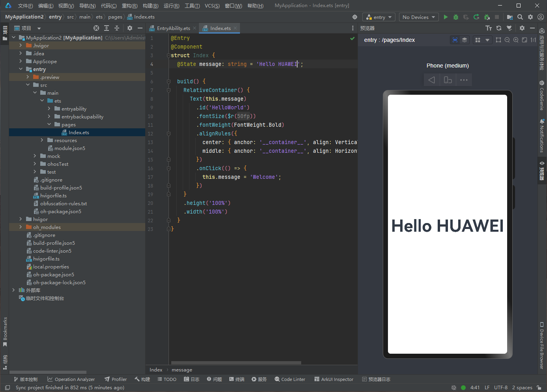Collapse the entry folder
Image resolution: width=547 pixels, height=392 pixels.
[x=21, y=69]
